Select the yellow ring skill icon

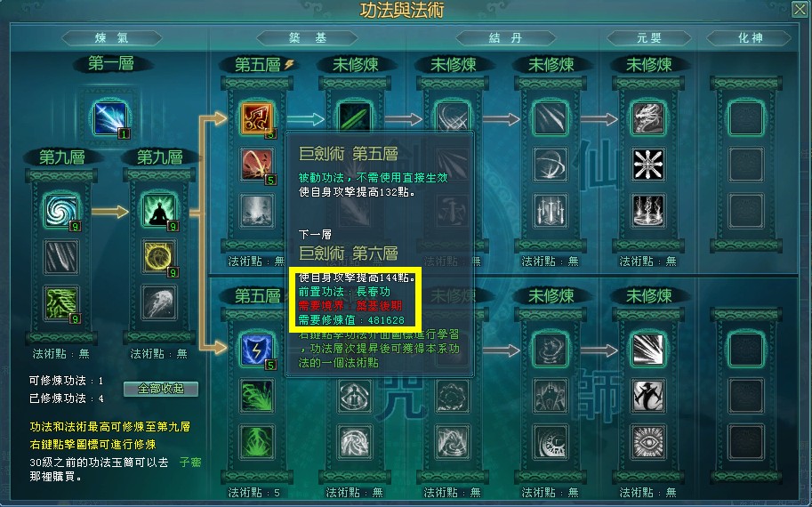(159, 257)
